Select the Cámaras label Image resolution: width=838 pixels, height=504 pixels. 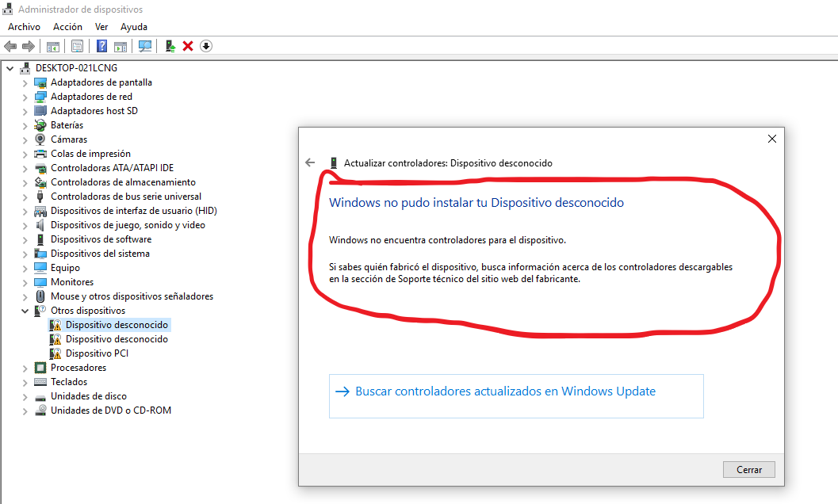[x=69, y=139]
